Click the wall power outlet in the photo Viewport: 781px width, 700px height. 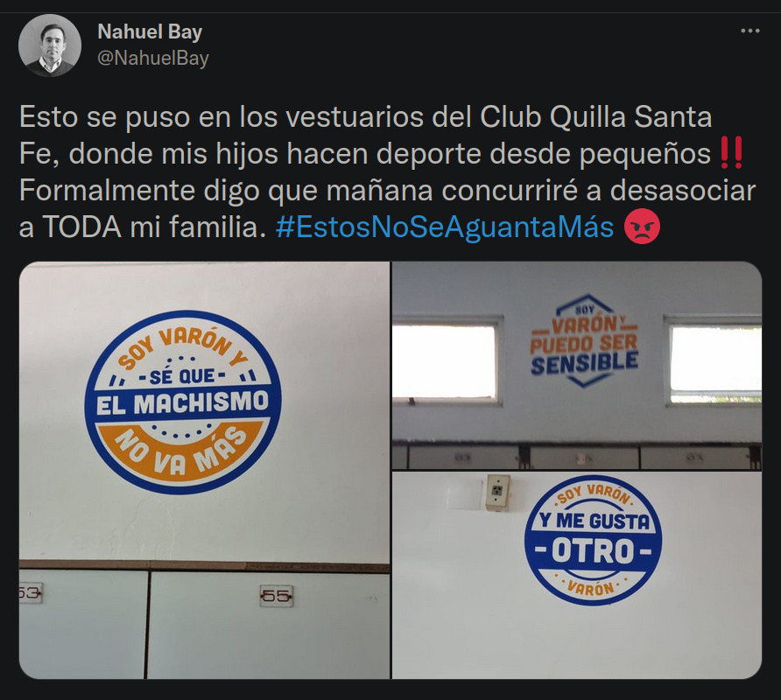tap(497, 492)
